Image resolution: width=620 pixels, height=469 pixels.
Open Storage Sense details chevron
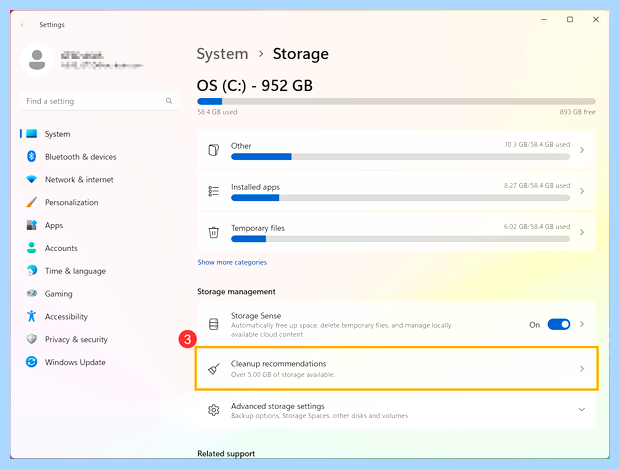point(582,324)
